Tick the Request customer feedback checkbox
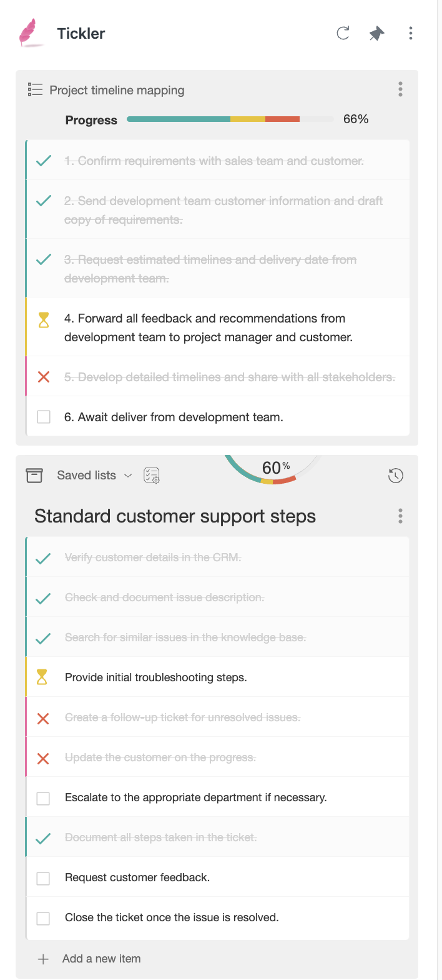 (x=43, y=878)
